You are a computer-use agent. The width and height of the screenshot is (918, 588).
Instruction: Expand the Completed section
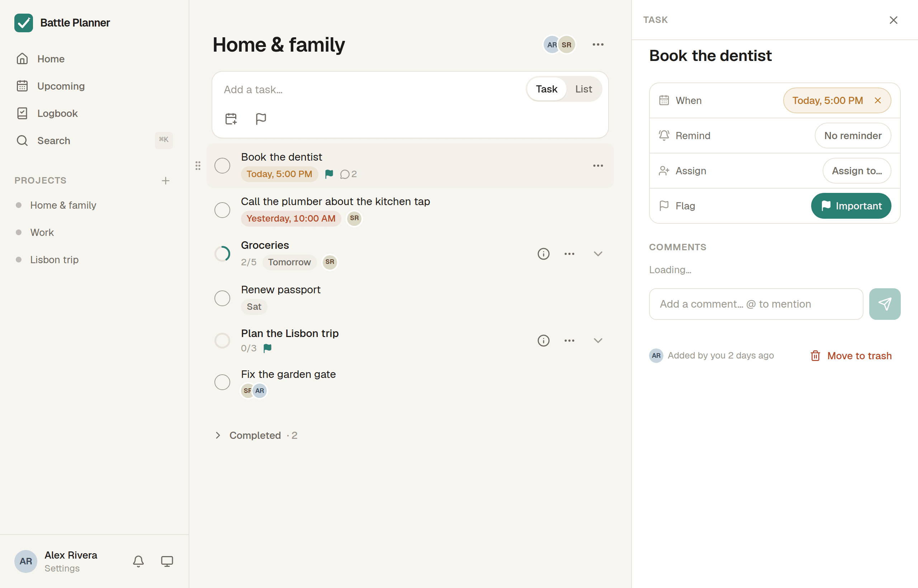[x=256, y=435]
